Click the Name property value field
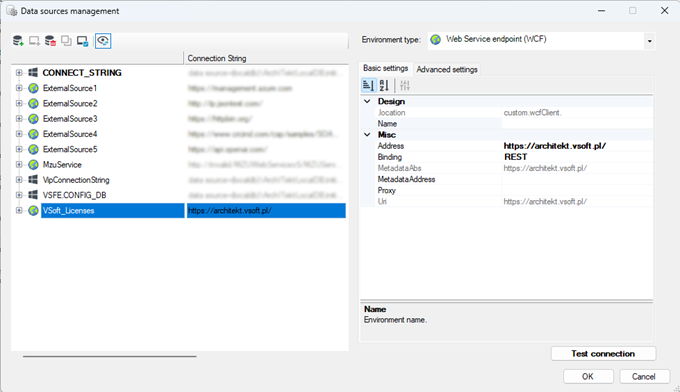The image size is (680, 392). coord(577,124)
